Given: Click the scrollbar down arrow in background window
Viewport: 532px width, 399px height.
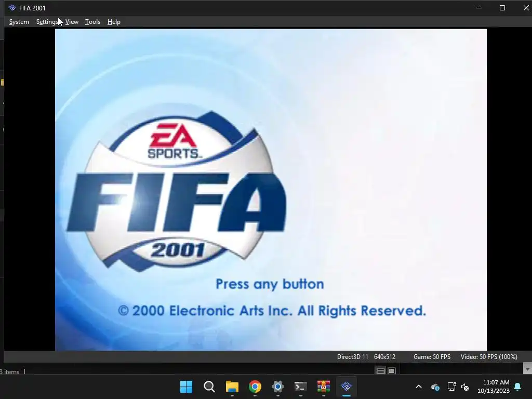Looking at the screenshot, I should click(x=527, y=368).
